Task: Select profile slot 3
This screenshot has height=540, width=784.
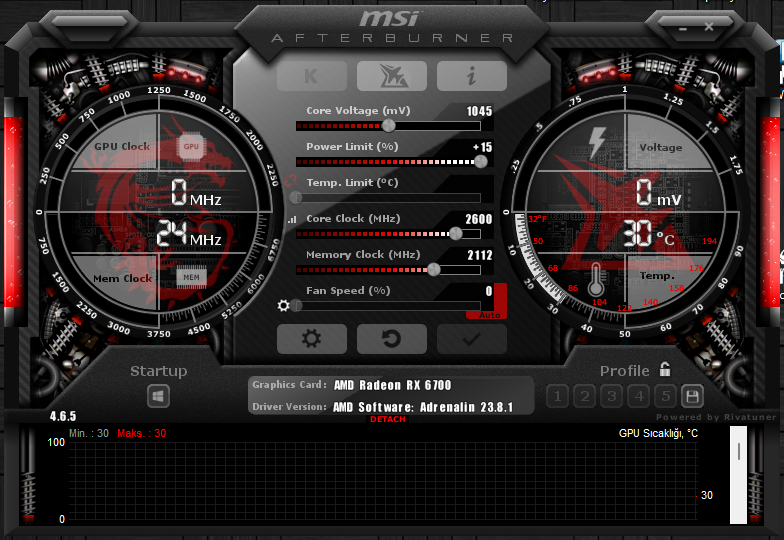Action: point(612,397)
